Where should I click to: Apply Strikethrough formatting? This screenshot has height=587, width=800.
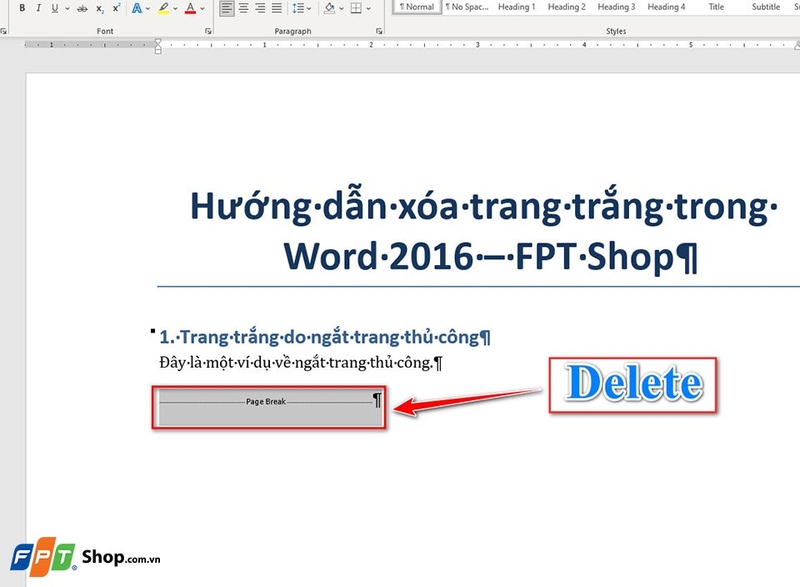[82, 8]
